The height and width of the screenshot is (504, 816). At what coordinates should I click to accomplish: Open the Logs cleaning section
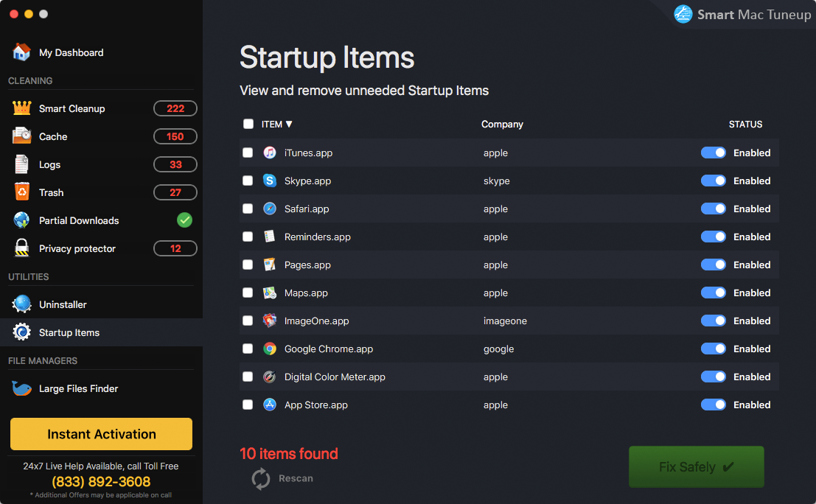coord(49,164)
